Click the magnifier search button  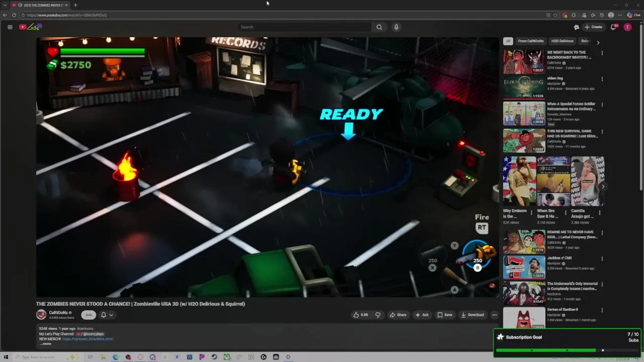[379, 27]
